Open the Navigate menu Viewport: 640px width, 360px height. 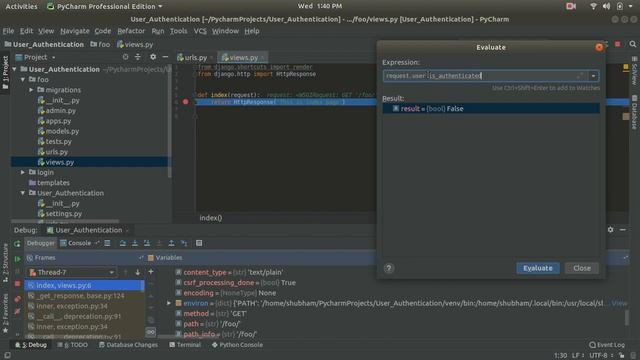(75, 31)
